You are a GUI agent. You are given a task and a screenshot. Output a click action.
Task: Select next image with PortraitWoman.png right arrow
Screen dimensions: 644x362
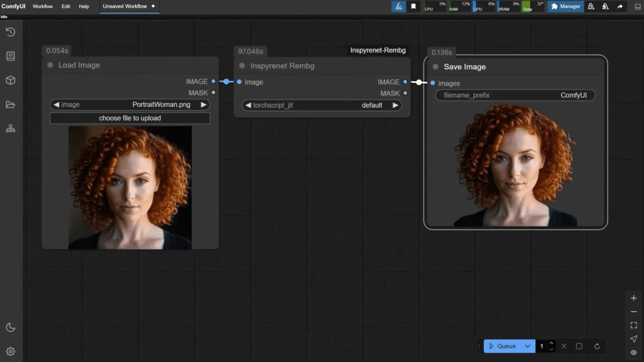pyautogui.click(x=203, y=105)
